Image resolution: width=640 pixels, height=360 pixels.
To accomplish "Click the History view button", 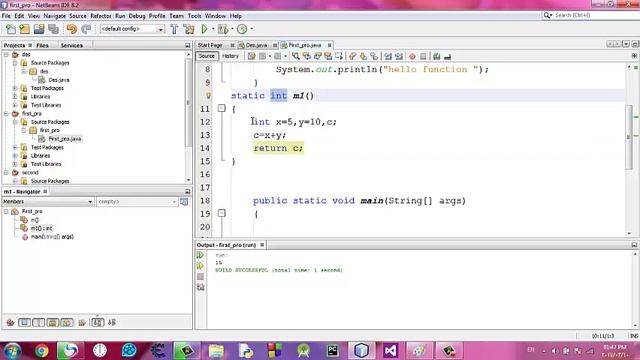I will point(230,56).
